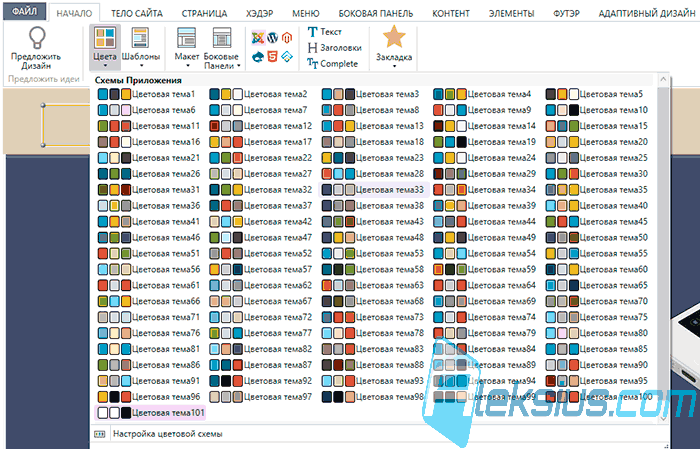The width and height of the screenshot is (700, 449).
Task: Click the Боковые Панели sidebar icon
Action: pos(222,37)
